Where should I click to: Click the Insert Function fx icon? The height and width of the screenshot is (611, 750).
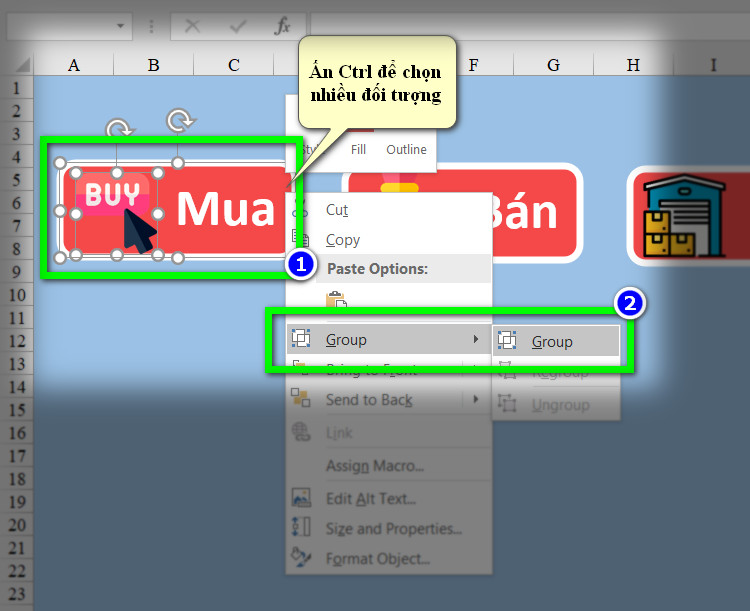282,26
